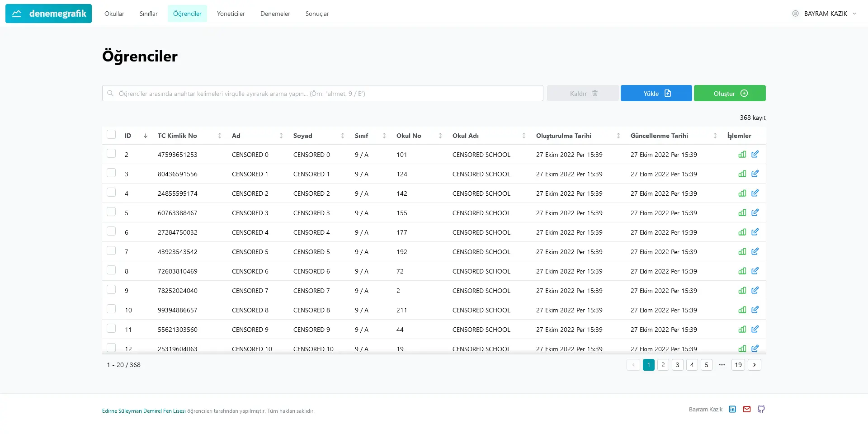Go to the Denemeler menu
Viewport: 868px width, 434px height.
pos(275,14)
